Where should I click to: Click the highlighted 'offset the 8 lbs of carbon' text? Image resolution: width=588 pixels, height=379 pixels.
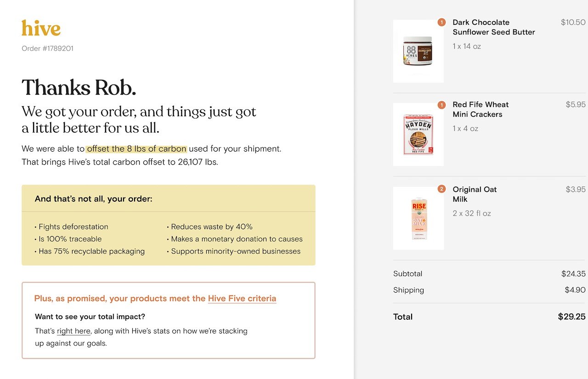click(136, 149)
